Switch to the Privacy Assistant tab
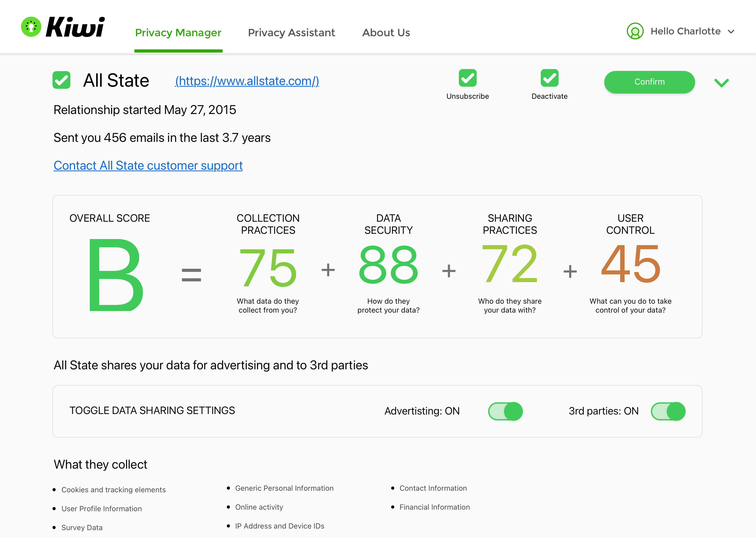This screenshot has height=538, width=756. click(x=291, y=33)
